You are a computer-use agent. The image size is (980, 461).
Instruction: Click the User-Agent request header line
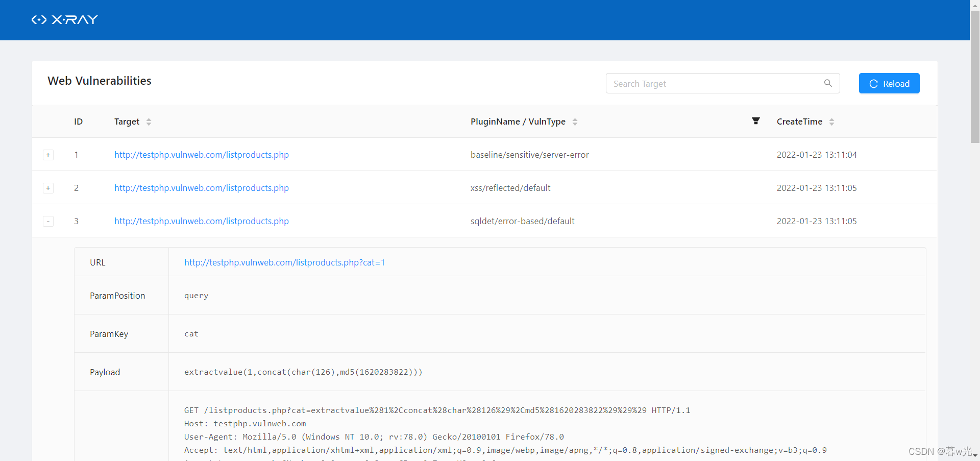pos(374,437)
